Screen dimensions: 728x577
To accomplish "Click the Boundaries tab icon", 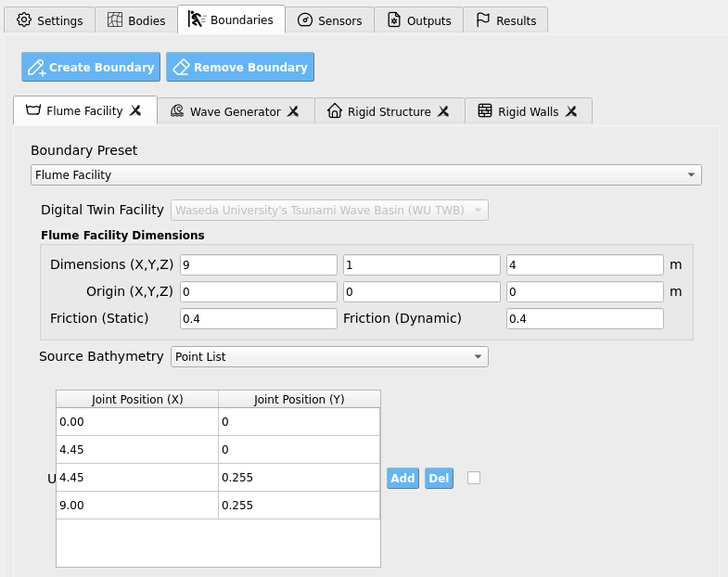I will (x=197, y=19).
